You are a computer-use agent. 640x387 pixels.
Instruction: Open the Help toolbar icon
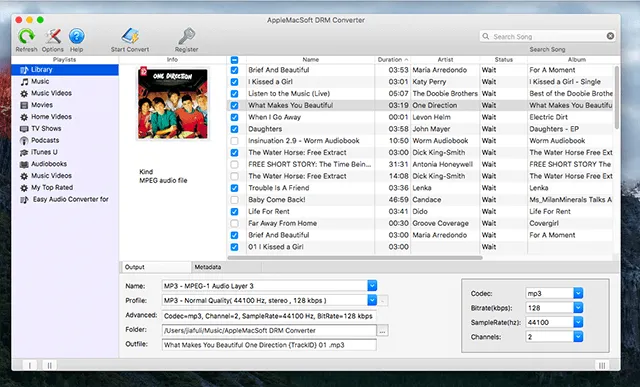[x=76, y=36]
